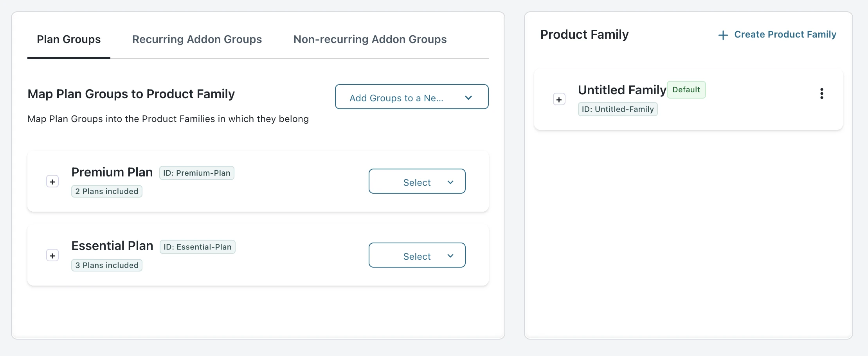Open the Select dropdown for Premium Plan
Screen dimensions: 868x356
coord(416,182)
